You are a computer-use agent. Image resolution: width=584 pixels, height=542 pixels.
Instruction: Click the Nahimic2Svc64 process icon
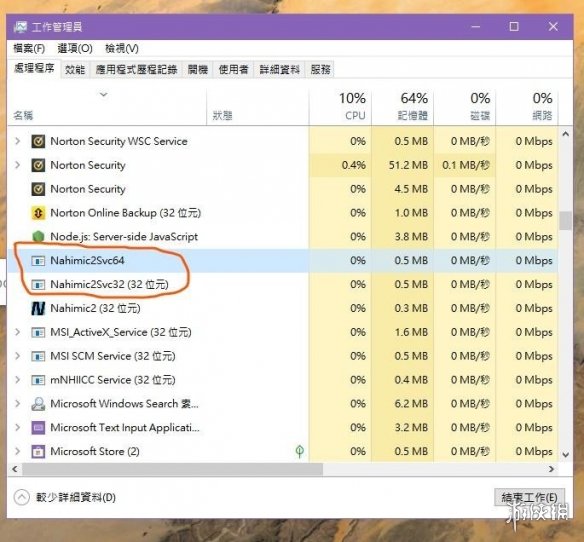tap(38, 260)
